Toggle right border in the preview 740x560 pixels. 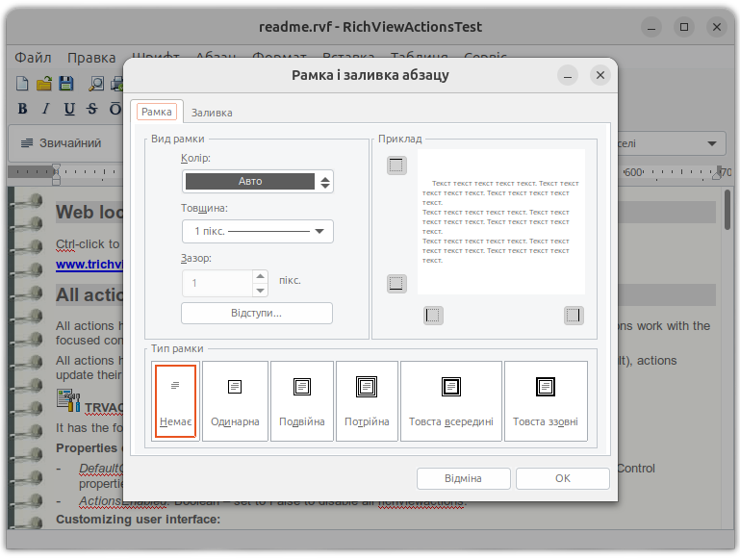click(574, 316)
